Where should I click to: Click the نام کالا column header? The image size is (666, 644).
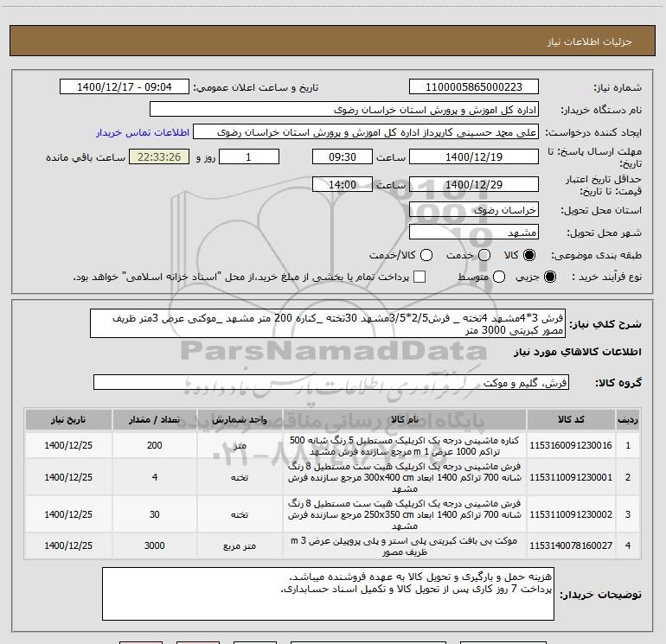coord(405,419)
